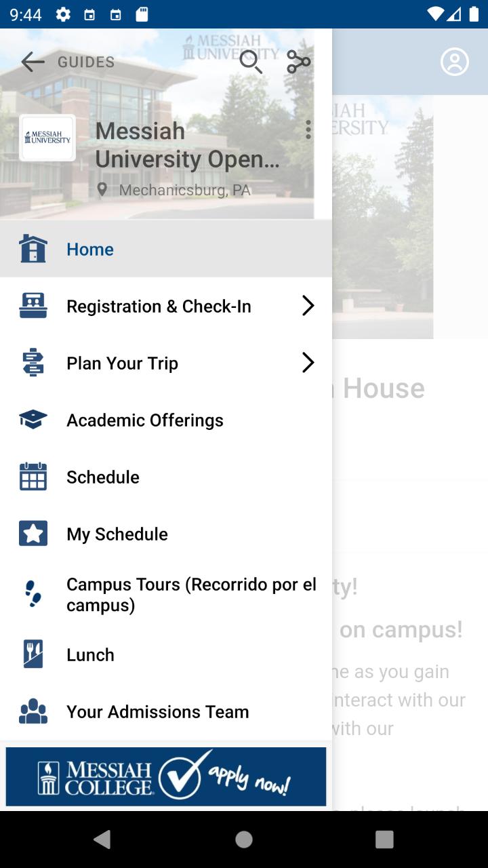Click the graduation cap Academic Offerings icon
This screenshot has width=488, height=868.
(x=33, y=420)
